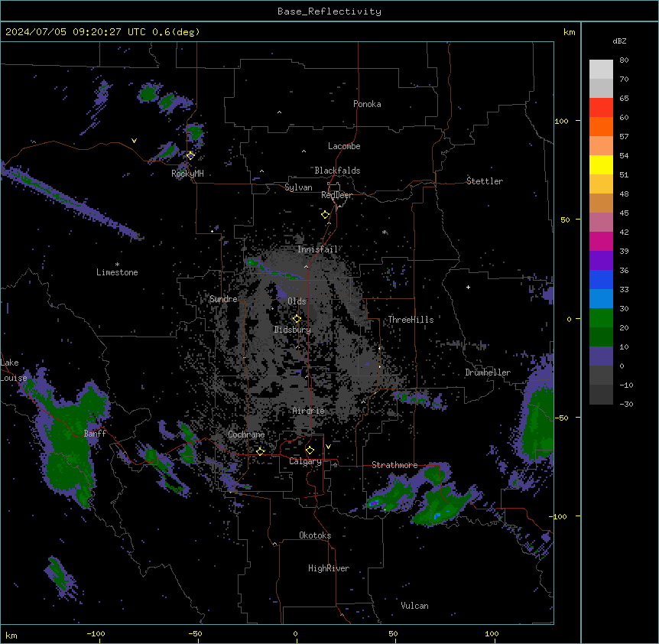Click the Strathmore city label
Screen dimensions: 659x644
point(394,465)
